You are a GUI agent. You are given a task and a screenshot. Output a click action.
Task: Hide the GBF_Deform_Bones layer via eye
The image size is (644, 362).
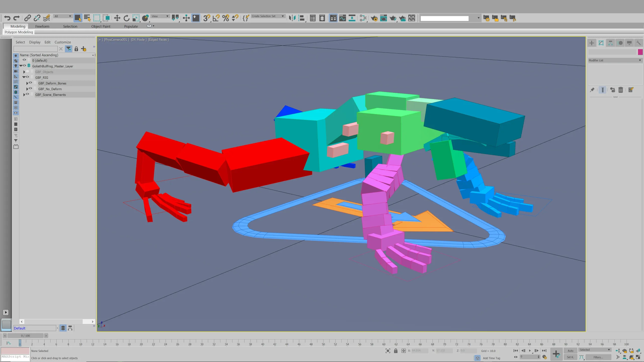point(30,83)
